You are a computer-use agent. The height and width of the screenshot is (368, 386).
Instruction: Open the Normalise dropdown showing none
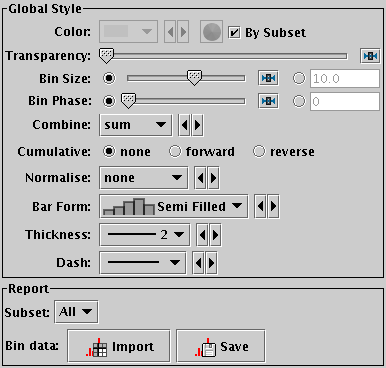[144, 178]
